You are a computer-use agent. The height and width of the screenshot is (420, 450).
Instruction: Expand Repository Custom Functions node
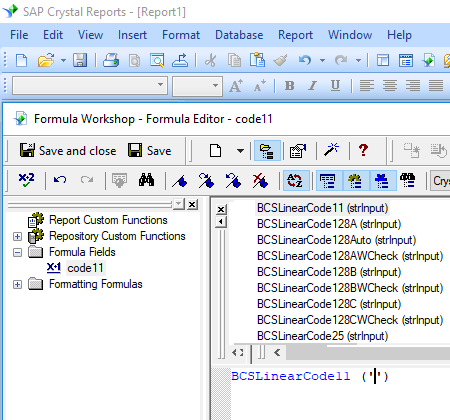click(17, 236)
